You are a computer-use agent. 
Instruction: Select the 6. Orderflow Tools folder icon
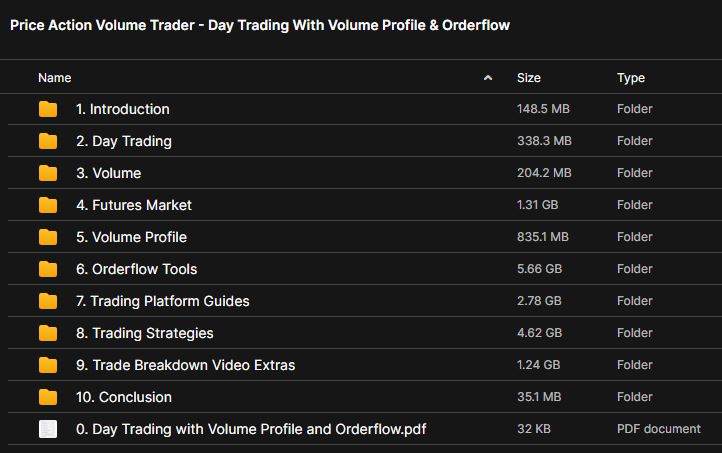tap(48, 269)
